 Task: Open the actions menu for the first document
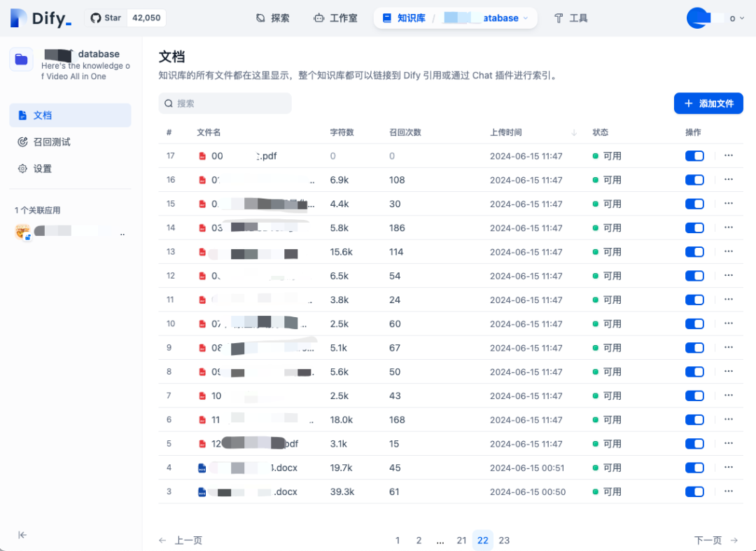point(728,155)
